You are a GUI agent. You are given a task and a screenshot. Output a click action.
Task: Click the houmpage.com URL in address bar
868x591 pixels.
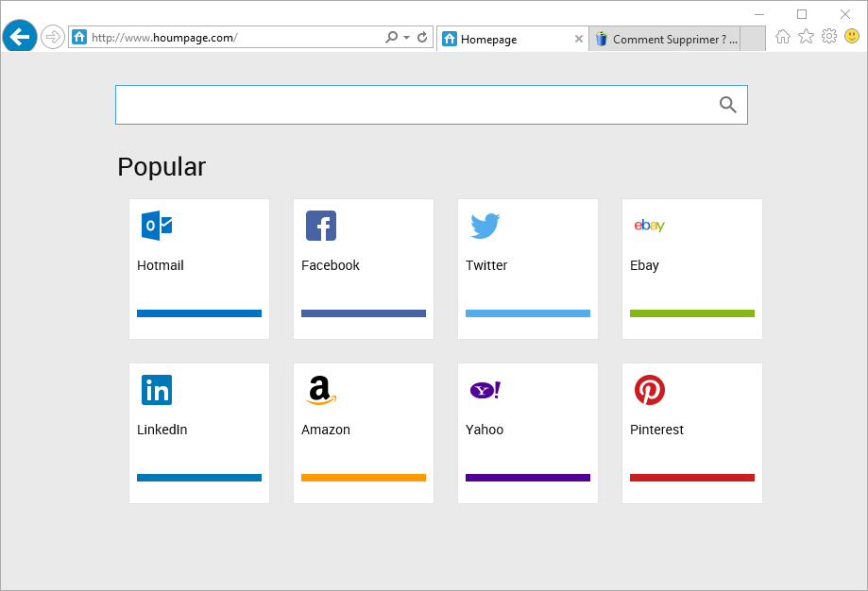pos(164,38)
